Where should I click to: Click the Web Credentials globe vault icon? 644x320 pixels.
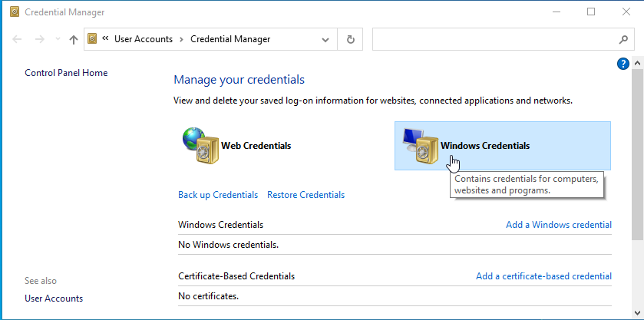(x=200, y=145)
